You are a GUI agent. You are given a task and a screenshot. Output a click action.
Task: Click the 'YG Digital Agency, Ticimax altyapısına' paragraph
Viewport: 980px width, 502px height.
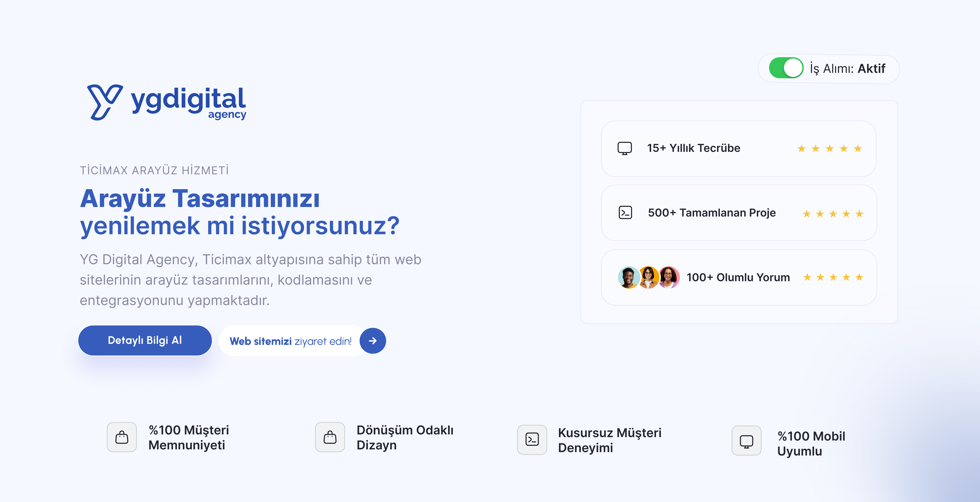pos(251,280)
